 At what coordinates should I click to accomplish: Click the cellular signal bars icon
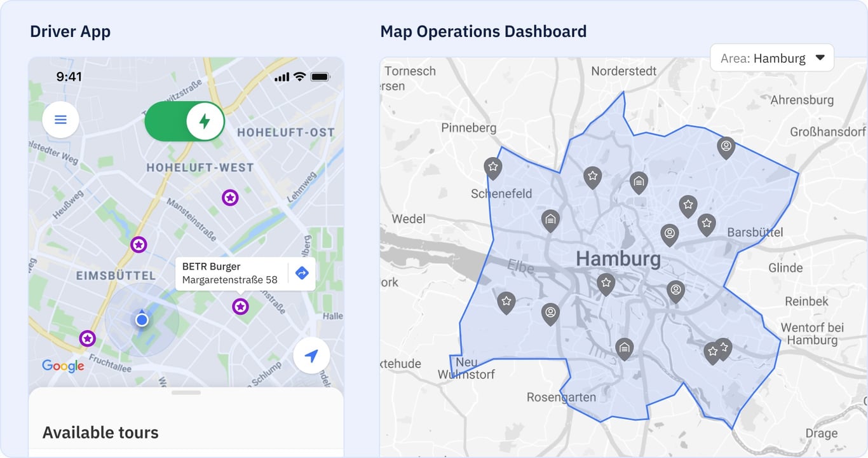tap(281, 77)
